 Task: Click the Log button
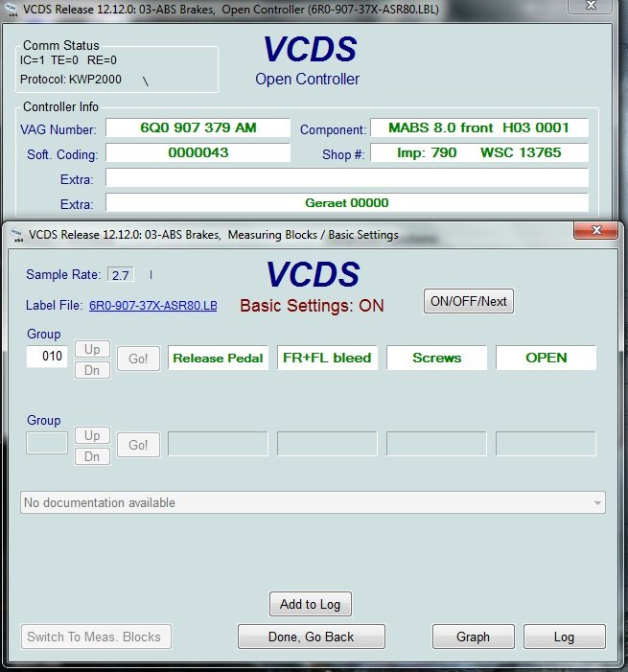(x=564, y=637)
